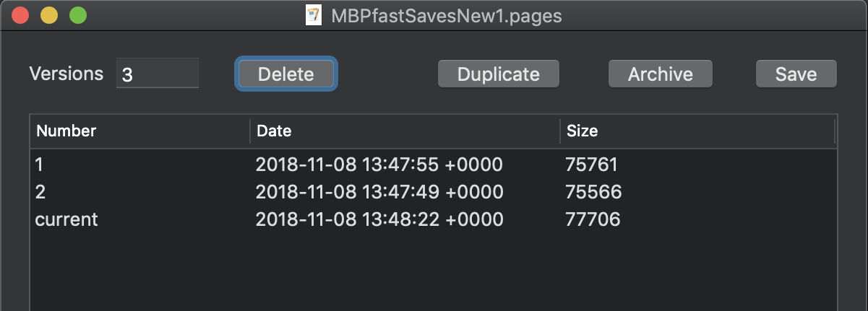Click the MBPfastSavesNew1.pages window title
Screen dimensions: 868x311
pyautogui.click(x=446, y=15)
